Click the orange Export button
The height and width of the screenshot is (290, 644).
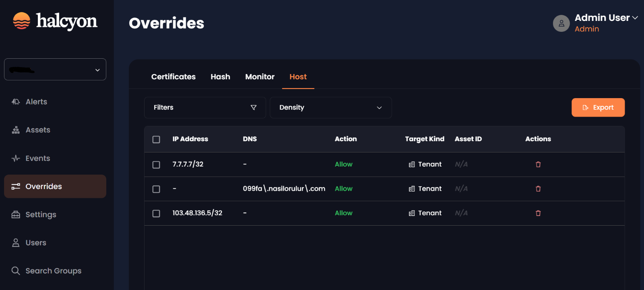click(598, 107)
